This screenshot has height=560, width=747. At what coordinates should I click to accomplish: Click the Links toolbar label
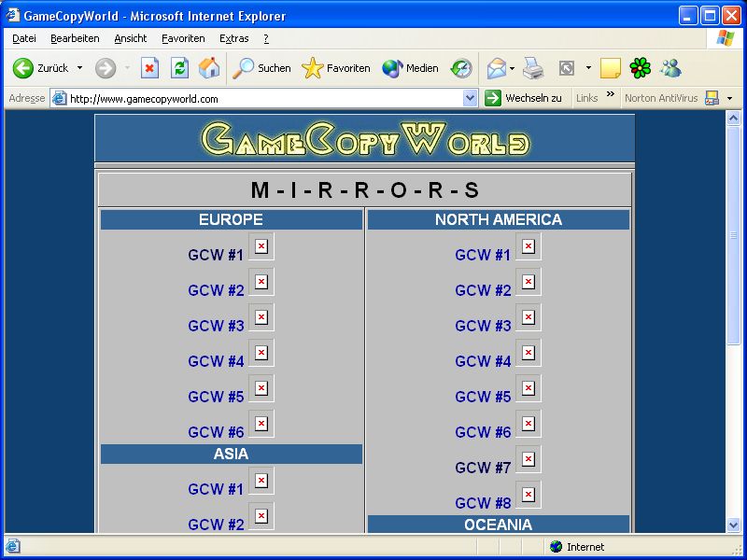(x=586, y=98)
